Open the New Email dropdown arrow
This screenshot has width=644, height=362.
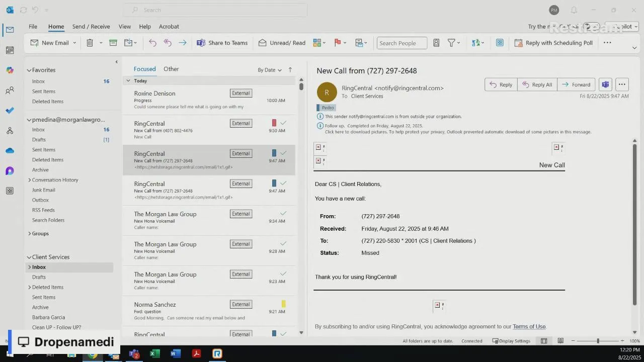[x=74, y=43]
